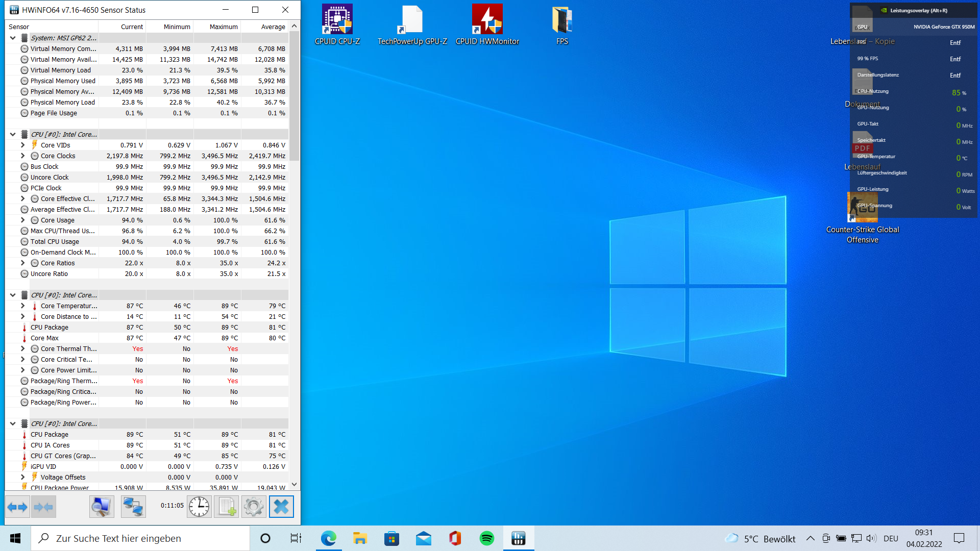The image size is (980, 551).
Task: Click the sensor list scrollbar down arrow
Action: point(294,484)
